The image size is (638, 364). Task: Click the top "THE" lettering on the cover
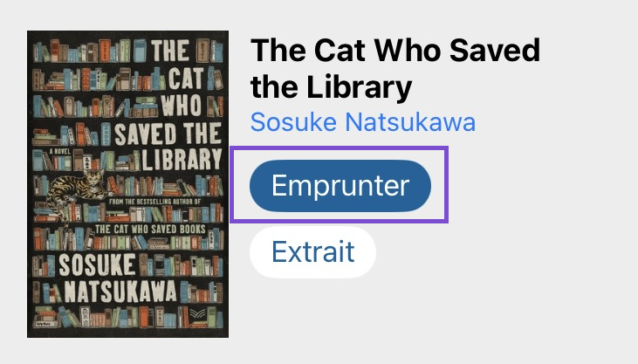[170, 51]
